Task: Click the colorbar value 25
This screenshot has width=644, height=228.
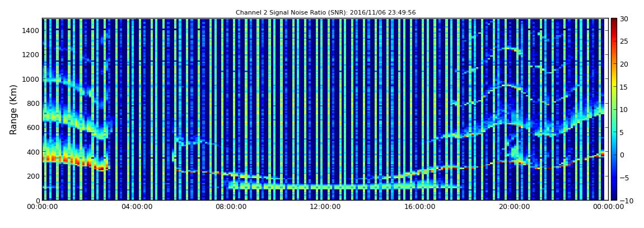Action: [x=624, y=41]
